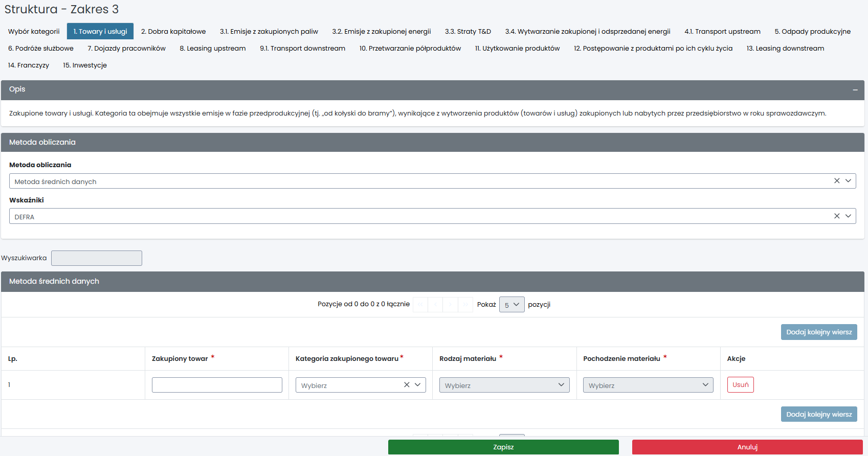The image size is (868, 456).
Task: Change the Pokaż page size selector
Action: (x=511, y=305)
